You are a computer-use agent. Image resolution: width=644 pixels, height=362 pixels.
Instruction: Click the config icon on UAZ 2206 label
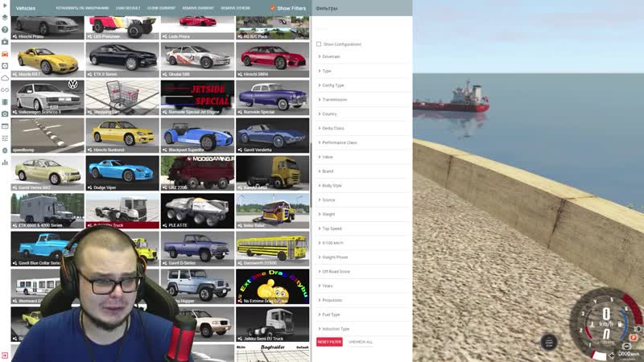165,187
